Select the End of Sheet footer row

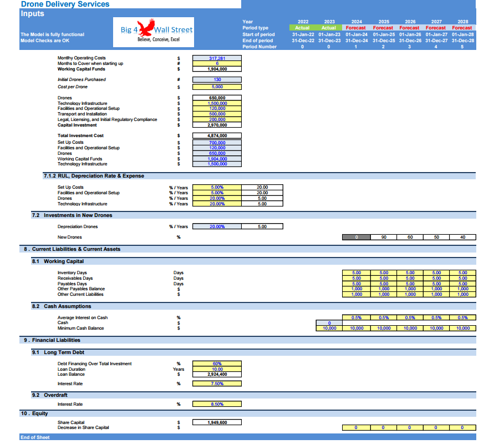click(35, 437)
